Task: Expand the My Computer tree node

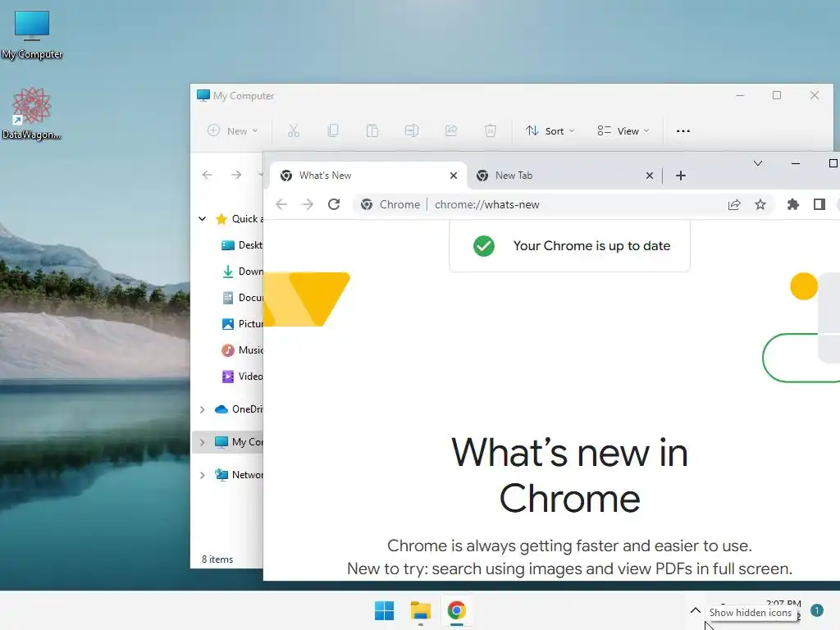Action: point(202,442)
